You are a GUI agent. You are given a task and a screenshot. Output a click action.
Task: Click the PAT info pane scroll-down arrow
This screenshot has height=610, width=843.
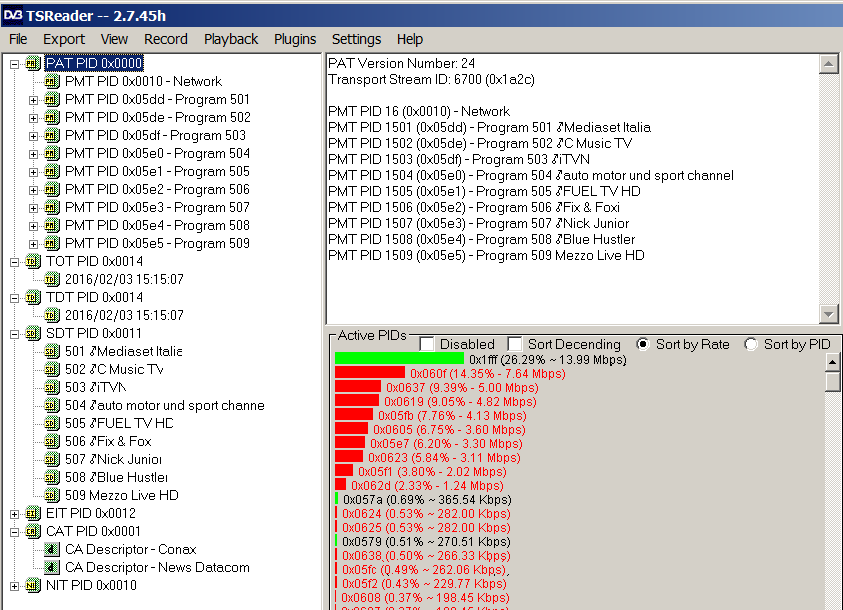[x=828, y=314]
